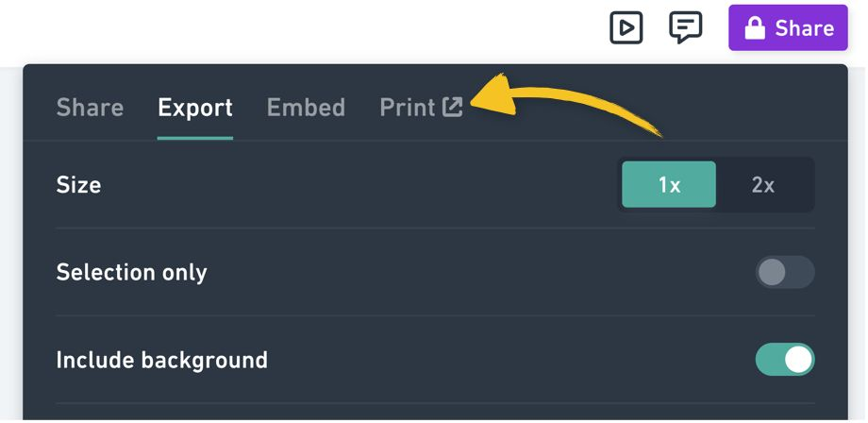
Task: Open the Embed tab
Action: click(x=306, y=108)
